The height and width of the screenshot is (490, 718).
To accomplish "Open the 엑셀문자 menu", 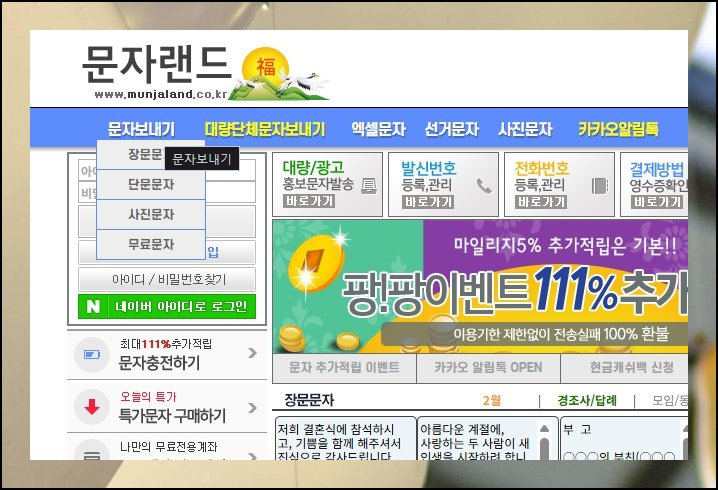I will (378, 129).
